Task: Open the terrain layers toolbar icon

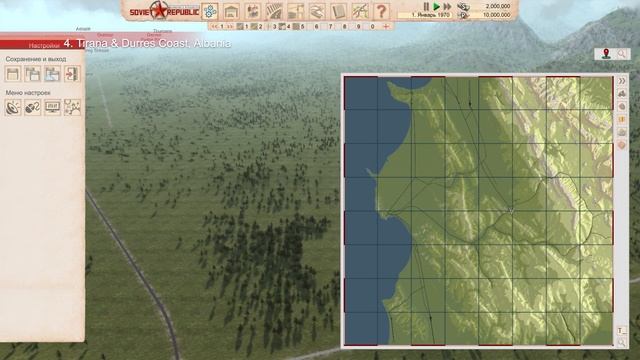Action: [x=317, y=11]
